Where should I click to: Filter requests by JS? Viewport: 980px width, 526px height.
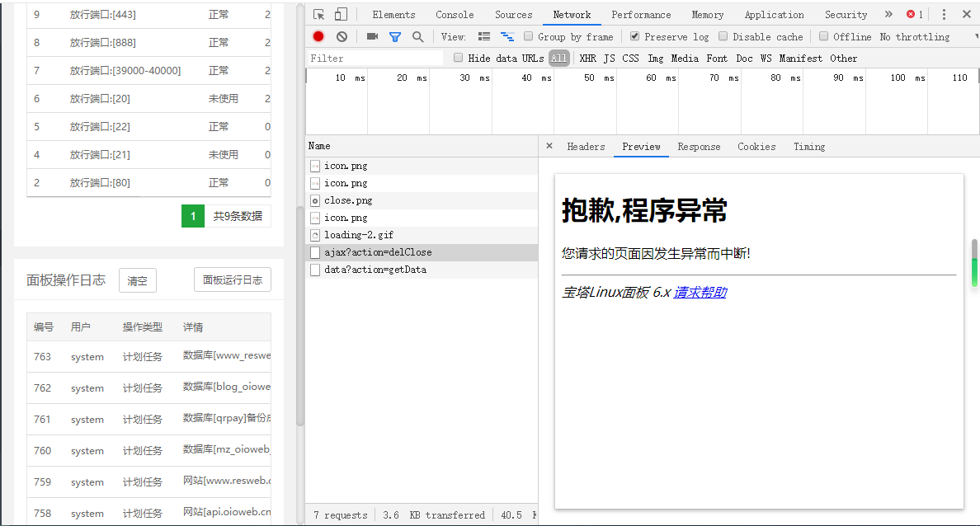click(x=610, y=58)
